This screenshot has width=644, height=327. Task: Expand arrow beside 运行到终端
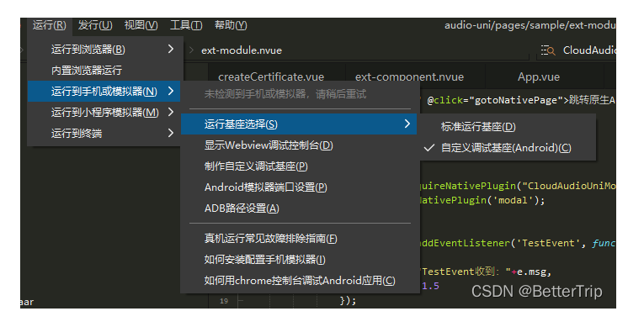pos(171,133)
